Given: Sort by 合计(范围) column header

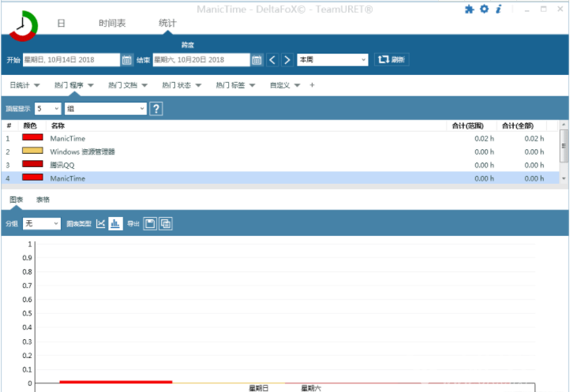Looking at the screenshot, I should click(467, 125).
